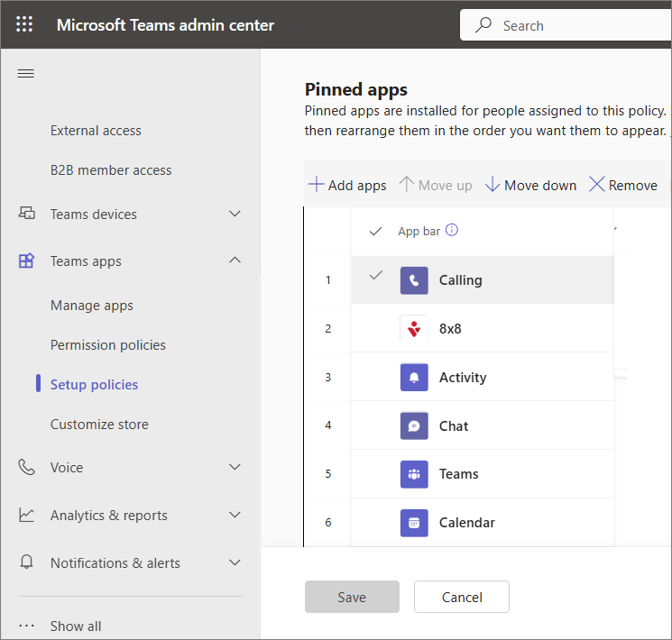Toggle the select-all checkmark in header

[376, 232]
